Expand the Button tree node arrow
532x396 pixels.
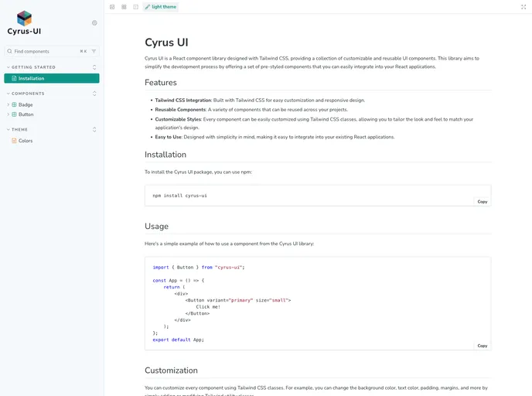tap(9, 114)
